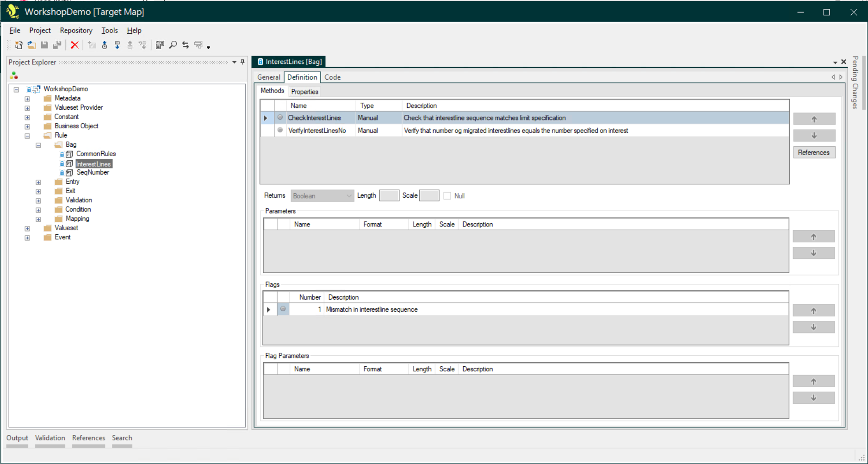Click the flag 1 row indicator circle

(283, 309)
